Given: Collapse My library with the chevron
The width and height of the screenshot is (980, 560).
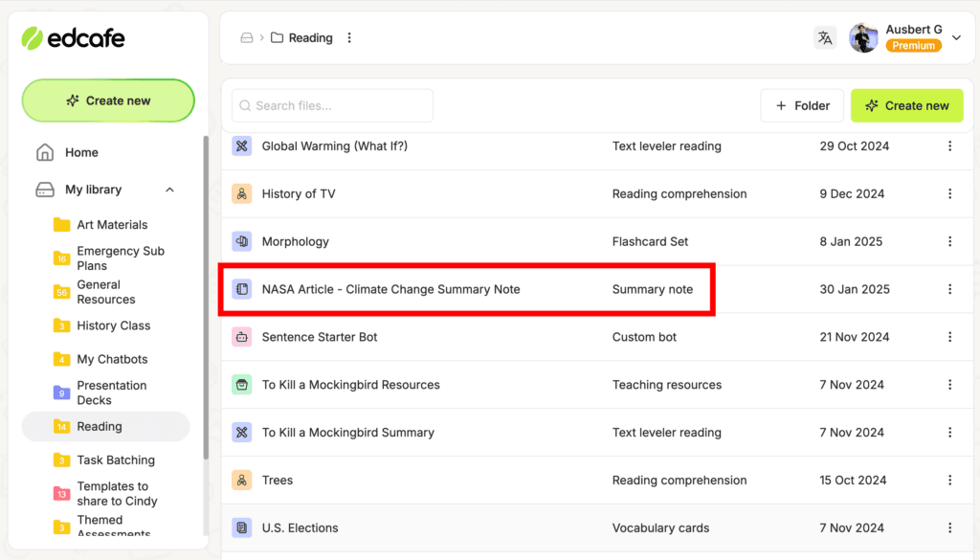Looking at the screenshot, I should (x=170, y=190).
